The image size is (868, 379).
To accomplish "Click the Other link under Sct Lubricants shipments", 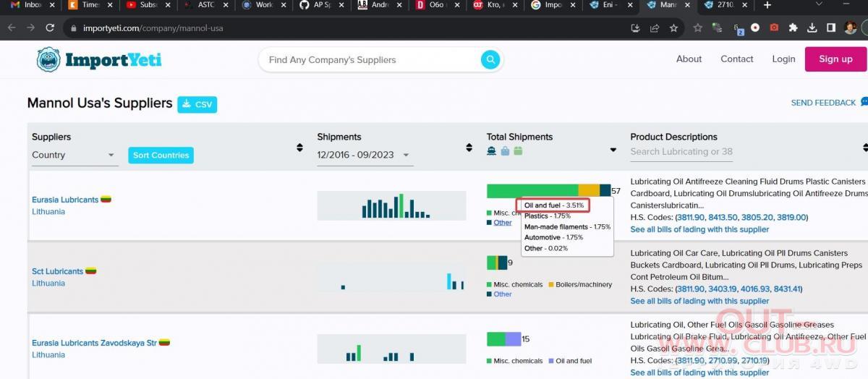I will pyautogui.click(x=503, y=294).
